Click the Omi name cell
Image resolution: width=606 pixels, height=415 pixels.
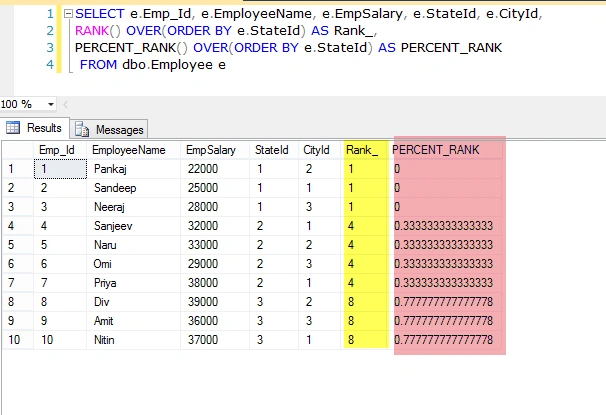(133, 264)
